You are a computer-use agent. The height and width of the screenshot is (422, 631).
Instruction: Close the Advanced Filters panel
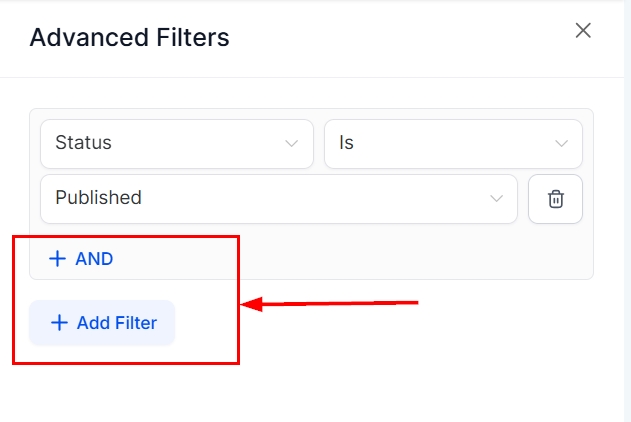(583, 31)
